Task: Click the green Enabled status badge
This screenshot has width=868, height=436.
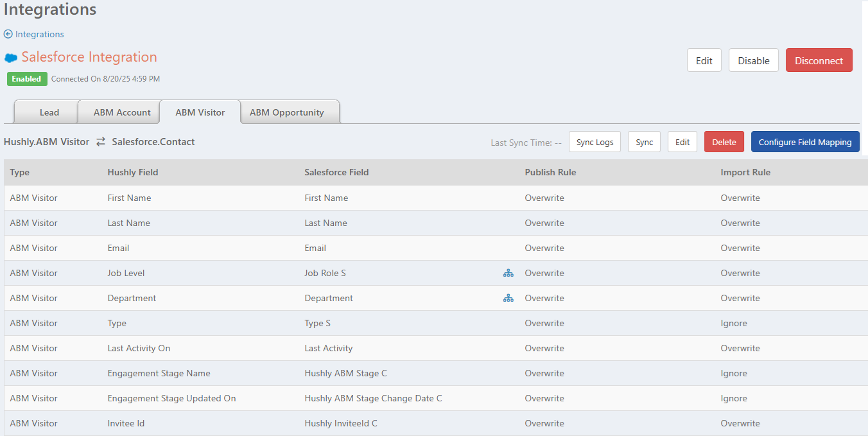Action: click(x=27, y=79)
